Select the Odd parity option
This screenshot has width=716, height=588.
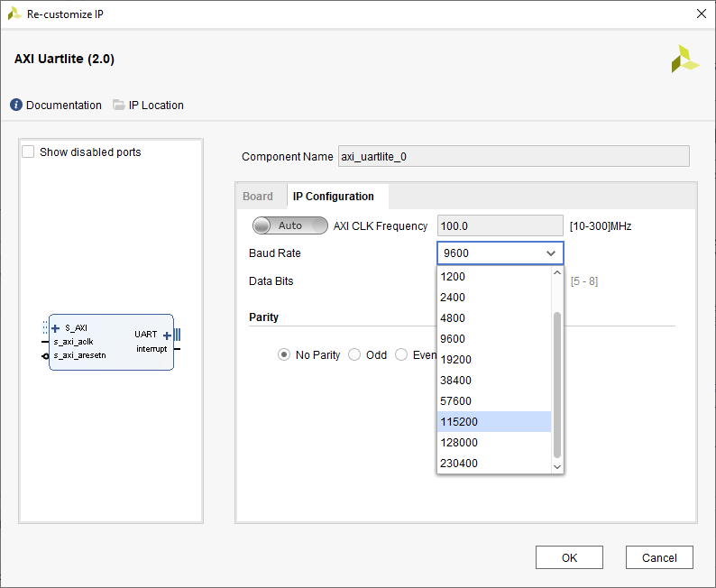354,355
